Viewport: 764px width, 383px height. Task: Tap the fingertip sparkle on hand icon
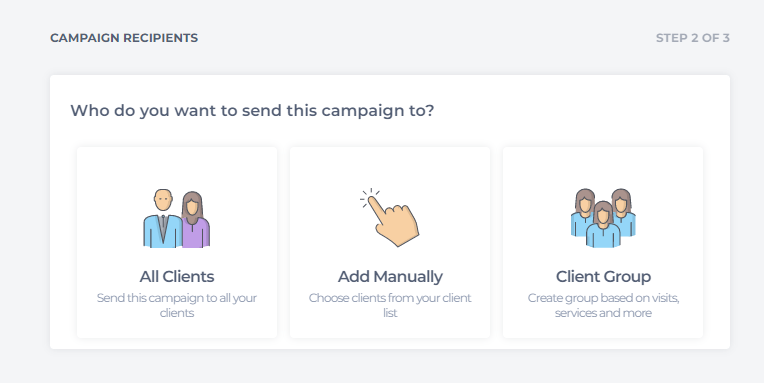tap(369, 197)
